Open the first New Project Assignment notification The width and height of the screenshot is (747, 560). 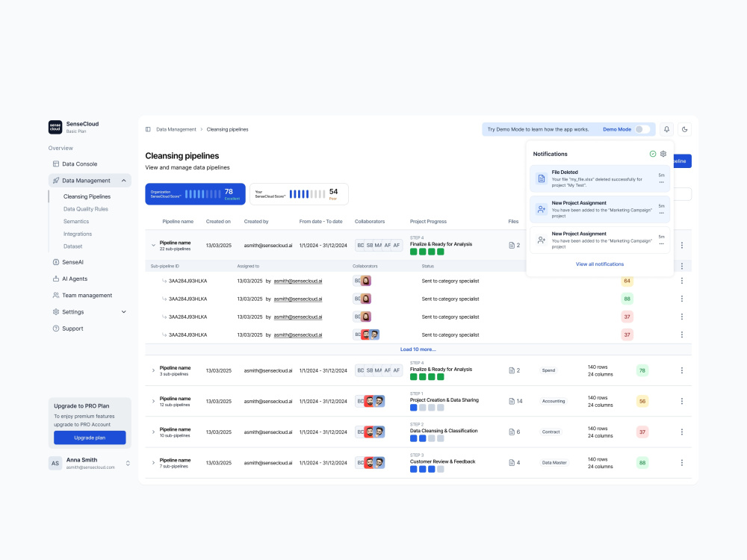point(600,210)
